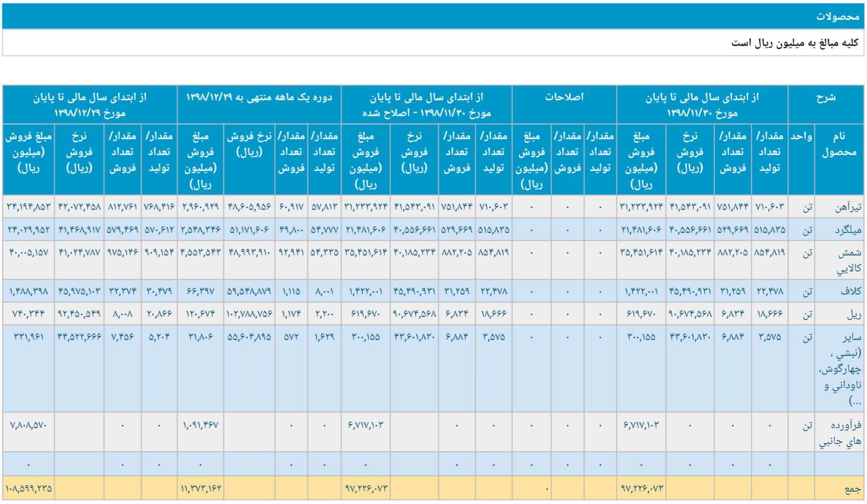Select the cell "۴۱,۰۲۴,۷۸۷"

pos(79,252)
